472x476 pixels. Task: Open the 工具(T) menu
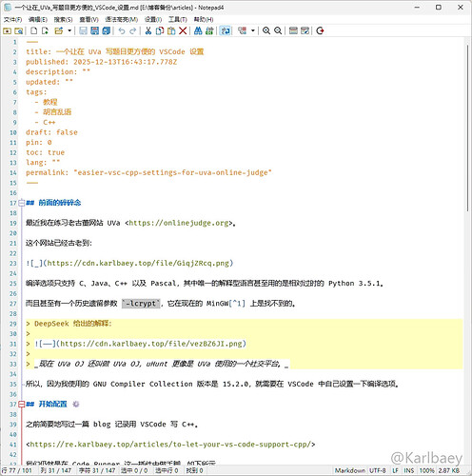coord(178,20)
